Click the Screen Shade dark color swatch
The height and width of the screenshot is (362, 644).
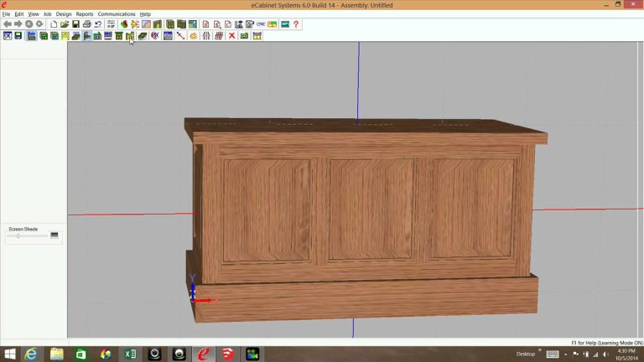pyautogui.click(x=55, y=235)
